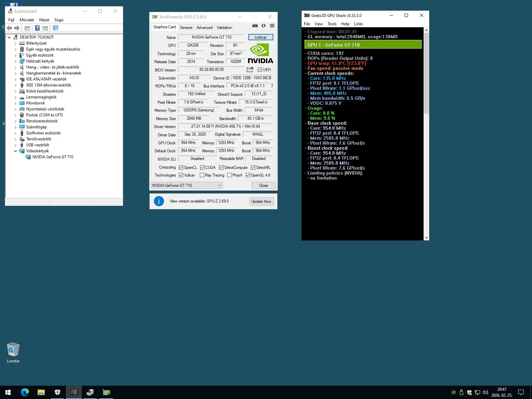Switch to the Advanced tab in GPU-Z
The image size is (532, 399).
point(204,28)
